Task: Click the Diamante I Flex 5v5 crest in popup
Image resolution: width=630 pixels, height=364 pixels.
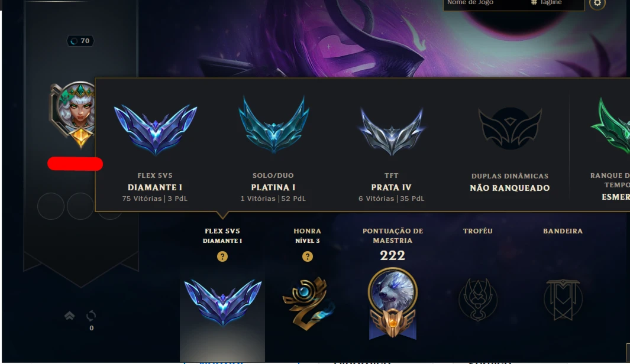Action: (156, 129)
